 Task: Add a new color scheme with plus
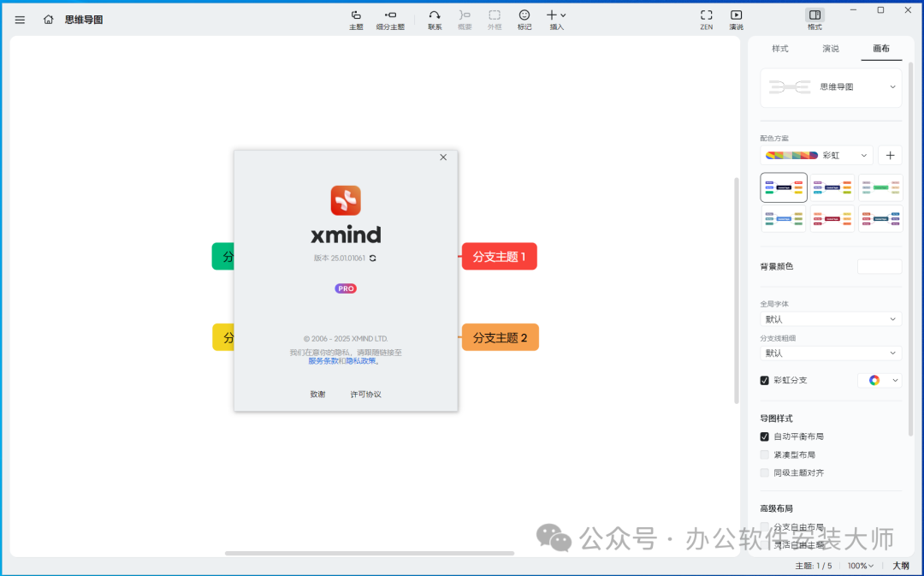click(x=890, y=156)
